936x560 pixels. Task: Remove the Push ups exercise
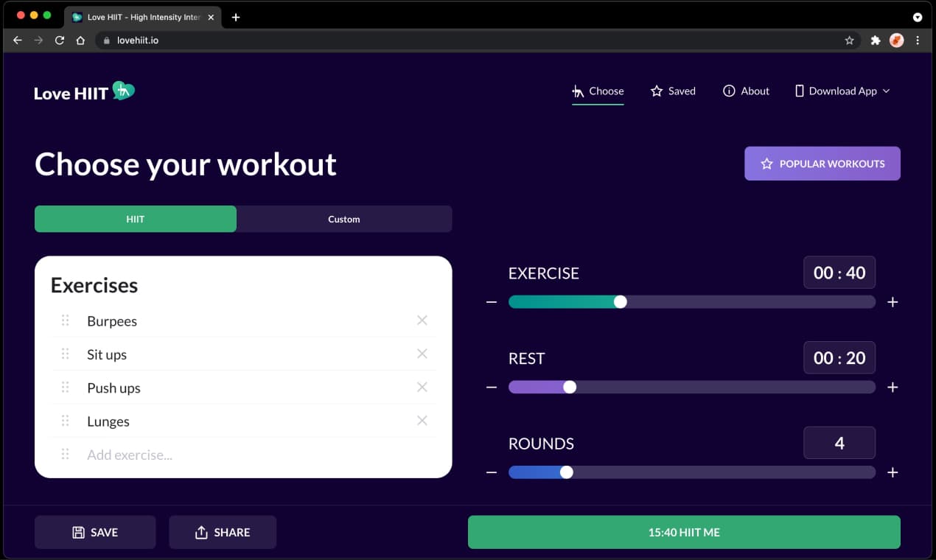(422, 388)
